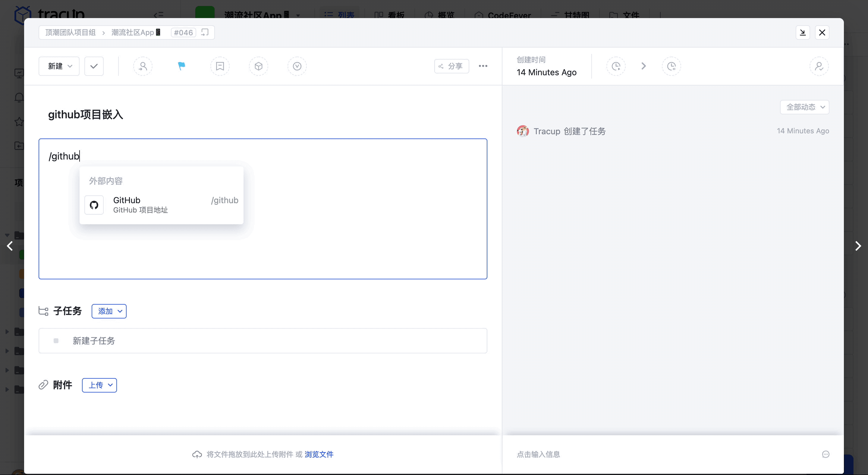Open the 全部动态 activity filter dropdown
This screenshot has height=475, width=868.
coord(804,107)
